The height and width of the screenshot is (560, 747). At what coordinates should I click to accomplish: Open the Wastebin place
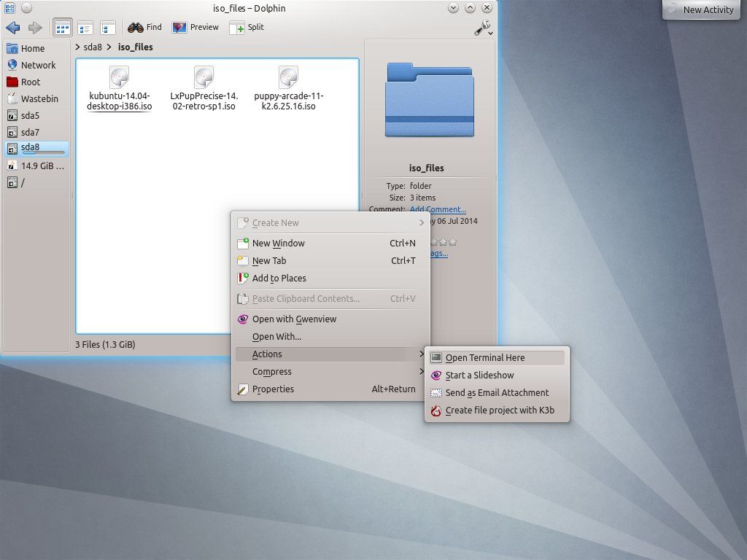(36, 98)
